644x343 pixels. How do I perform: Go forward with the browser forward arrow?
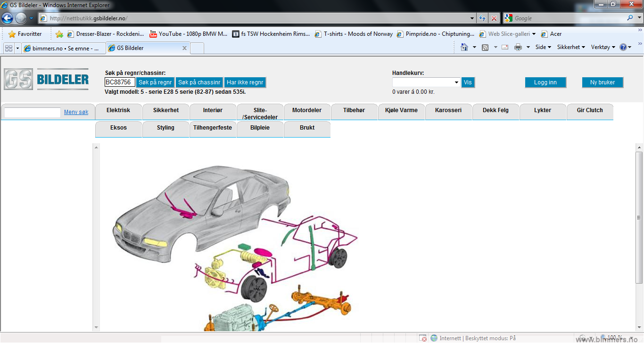21,18
